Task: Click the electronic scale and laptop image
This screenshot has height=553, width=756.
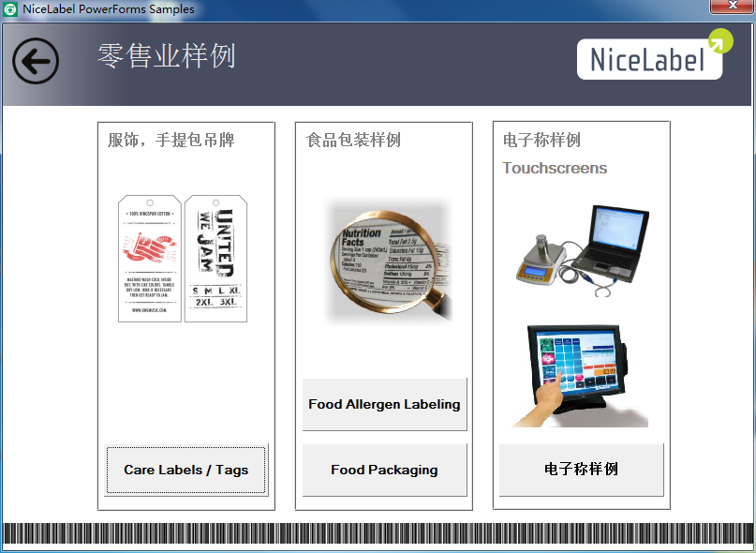Action: 581,251
